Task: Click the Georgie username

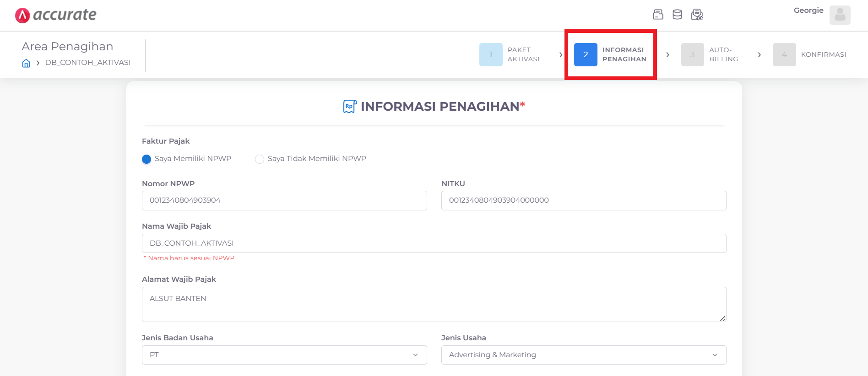Action: click(x=808, y=11)
